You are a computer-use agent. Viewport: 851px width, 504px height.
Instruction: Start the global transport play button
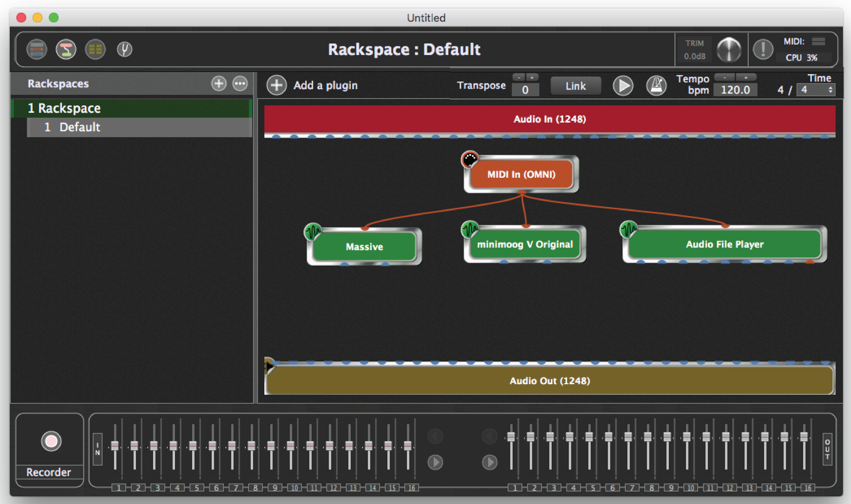(x=623, y=86)
